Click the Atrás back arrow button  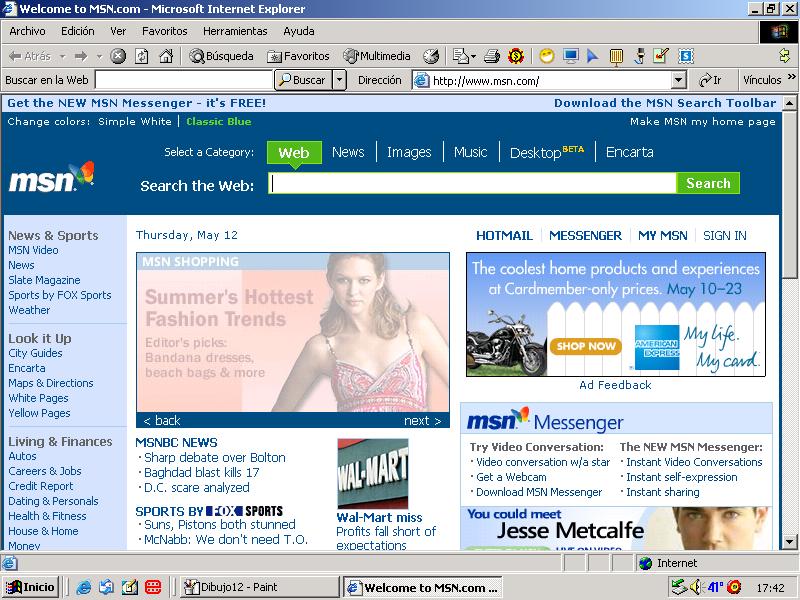[x=30, y=56]
